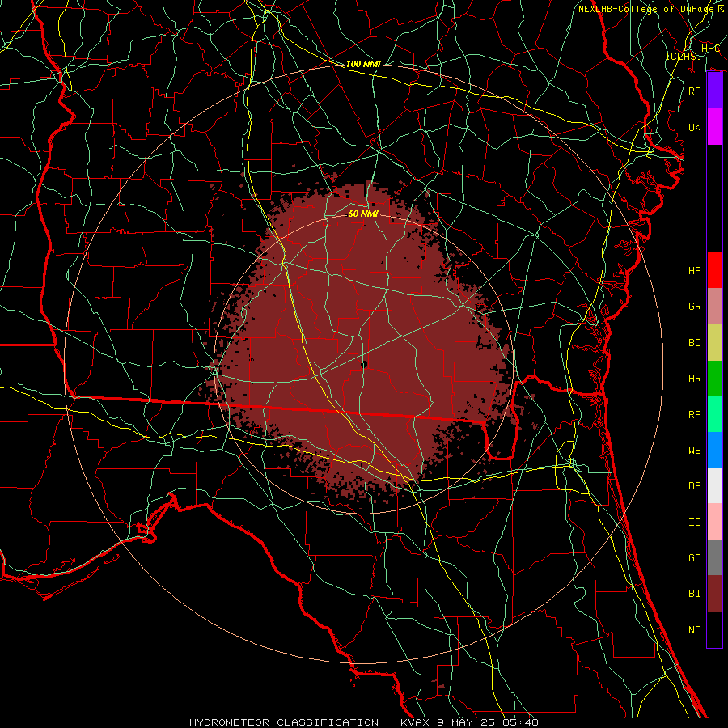The image size is (728, 728).
Task: Click the HHC product label
Action: (710, 49)
